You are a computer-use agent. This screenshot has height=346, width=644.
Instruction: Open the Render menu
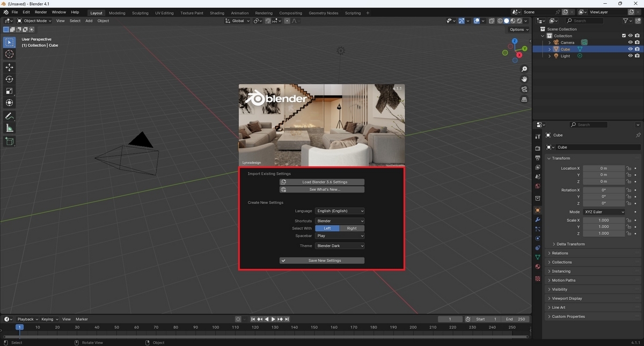41,12
